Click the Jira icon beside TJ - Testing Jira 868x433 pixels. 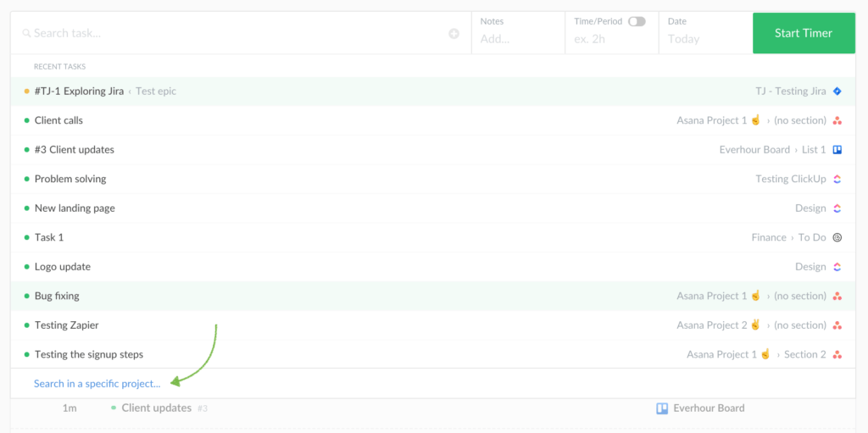[837, 92]
